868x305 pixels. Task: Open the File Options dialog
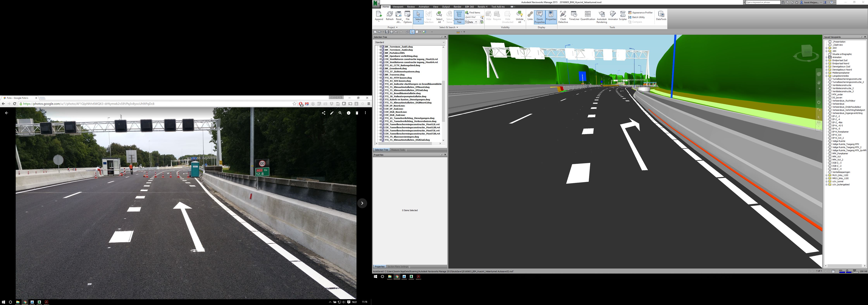[407, 17]
